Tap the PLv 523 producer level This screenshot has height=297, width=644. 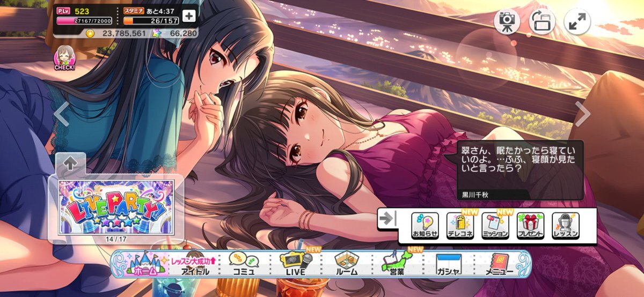click(74, 10)
